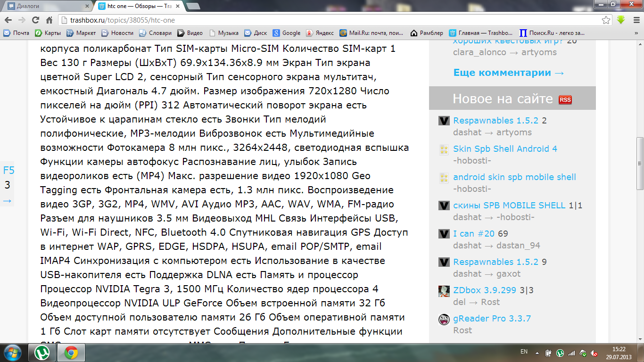
Task: Open the browser home page
Action: click(x=49, y=20)
